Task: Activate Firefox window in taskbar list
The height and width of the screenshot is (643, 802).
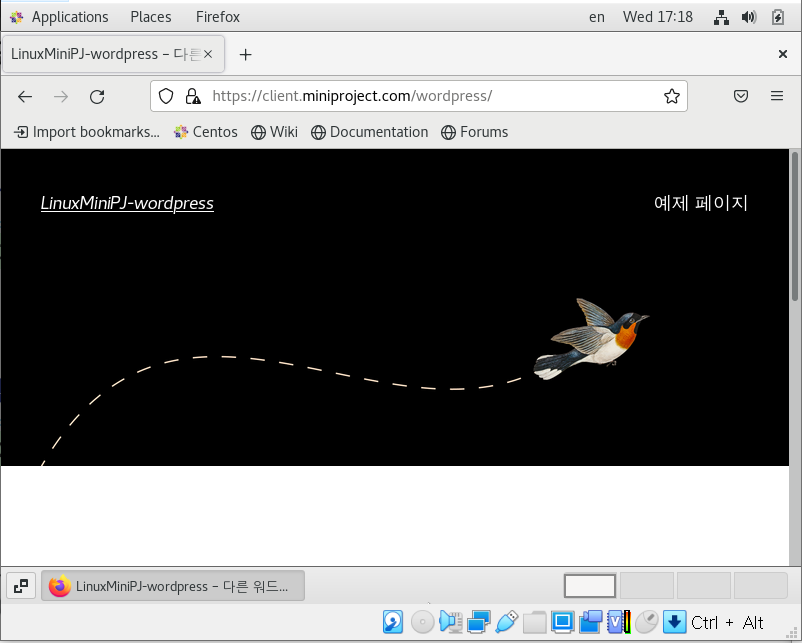Action: pos(173,586)
